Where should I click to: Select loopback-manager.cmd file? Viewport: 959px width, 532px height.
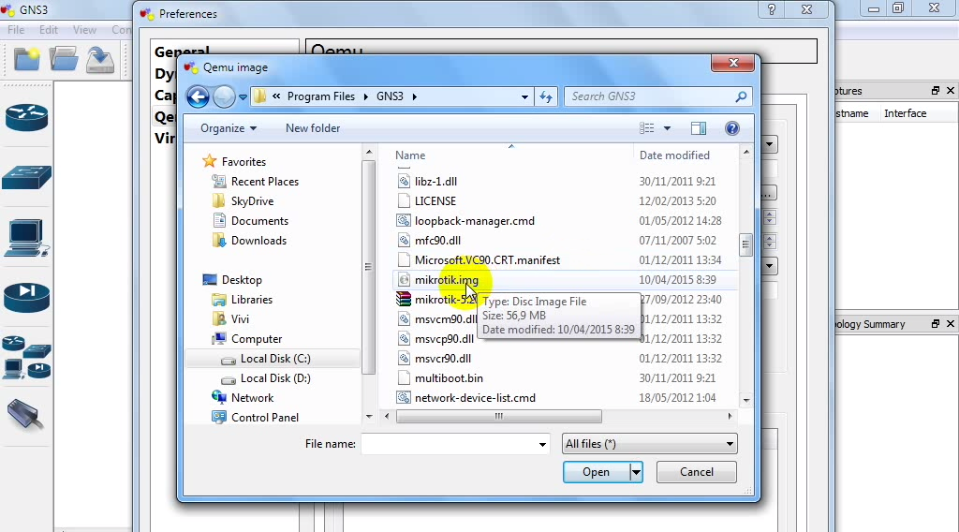tap(475, 221)
